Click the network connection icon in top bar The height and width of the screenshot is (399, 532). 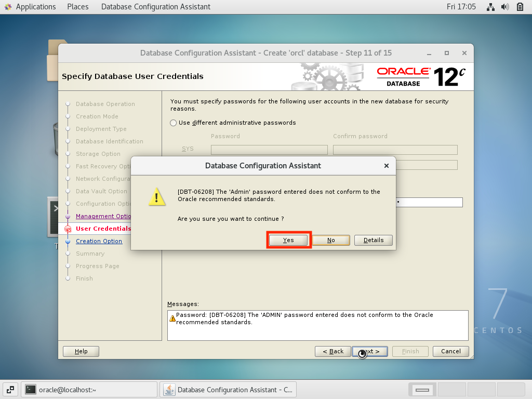click(490, 7)
